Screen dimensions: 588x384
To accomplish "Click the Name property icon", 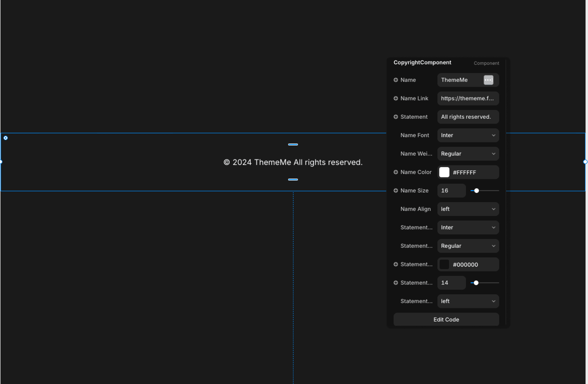I will [395, 80].
